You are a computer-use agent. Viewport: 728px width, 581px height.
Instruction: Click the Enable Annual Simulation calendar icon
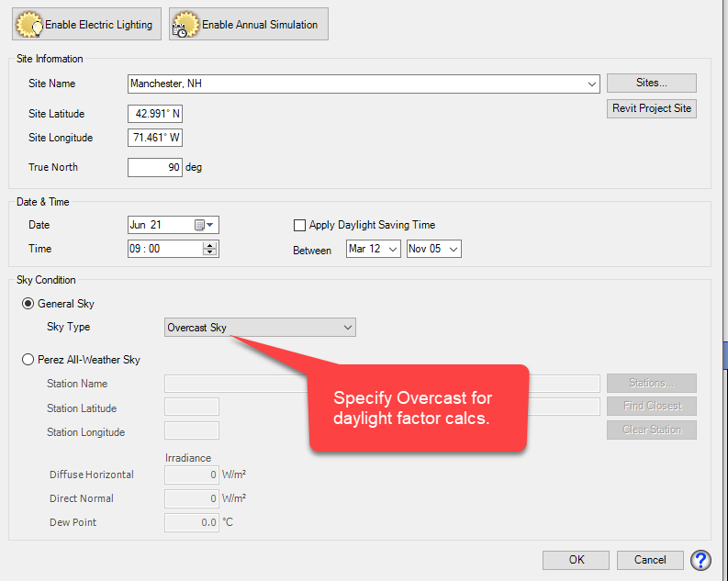click(x=185, y=25)
